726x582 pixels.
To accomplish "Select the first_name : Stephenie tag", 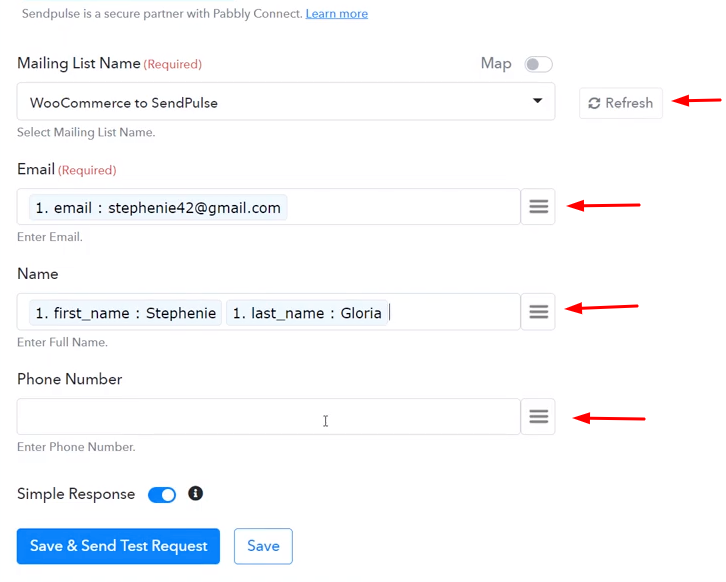I will coord(125,313).
